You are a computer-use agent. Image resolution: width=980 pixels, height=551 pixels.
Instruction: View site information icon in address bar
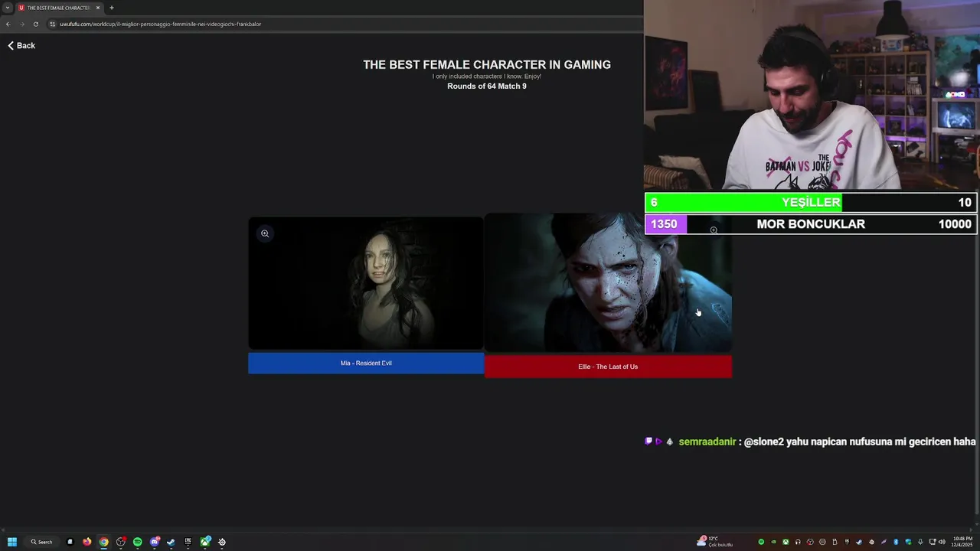52,24
